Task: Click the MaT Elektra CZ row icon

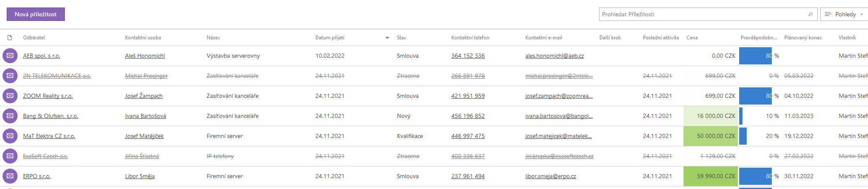Action: (10, 136)
